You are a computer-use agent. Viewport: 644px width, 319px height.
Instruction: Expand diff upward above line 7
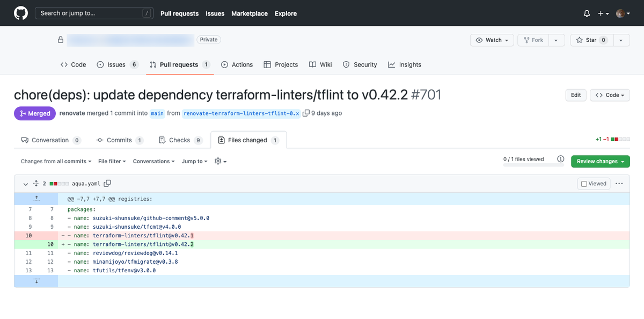coord(36,199)
